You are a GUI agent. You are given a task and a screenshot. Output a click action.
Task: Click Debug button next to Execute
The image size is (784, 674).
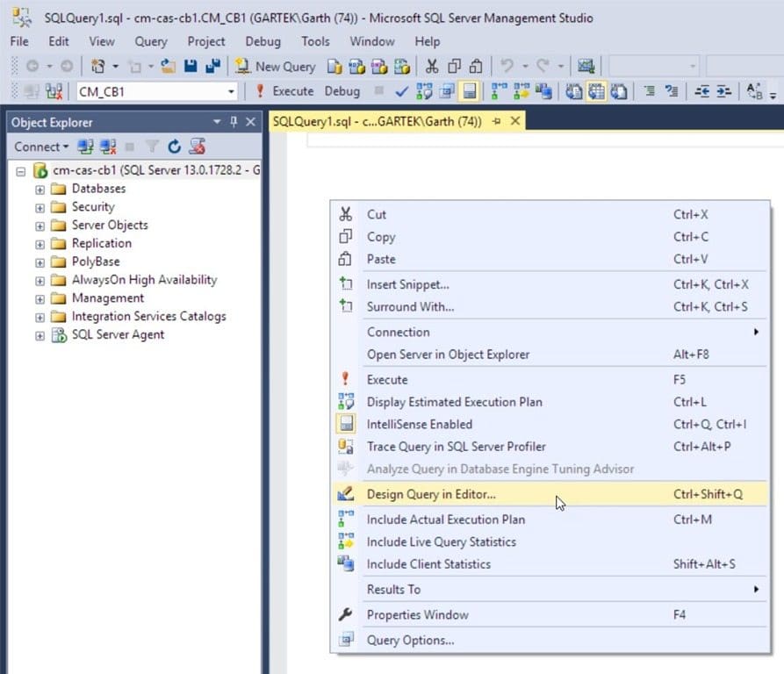tap(342, 91)
